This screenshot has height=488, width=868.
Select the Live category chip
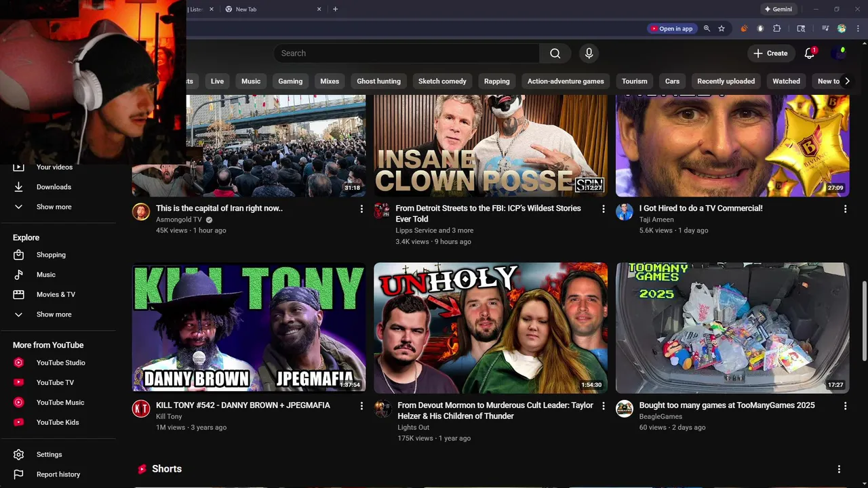coord(217,81)
